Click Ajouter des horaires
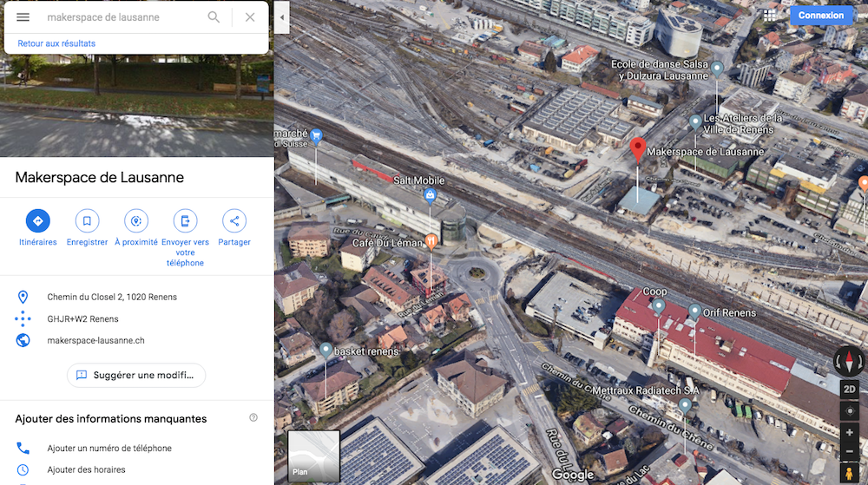868x485 pixels. click(86, 469)
